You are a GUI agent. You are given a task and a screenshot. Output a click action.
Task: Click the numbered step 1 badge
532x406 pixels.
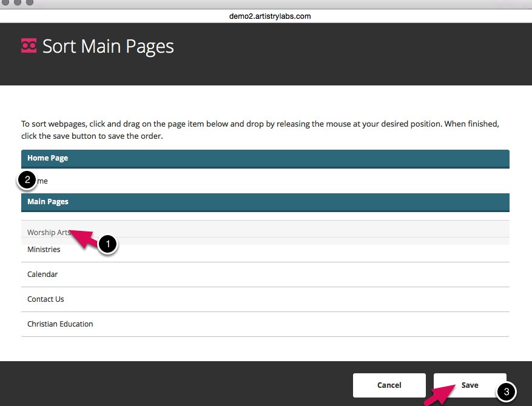107,244
